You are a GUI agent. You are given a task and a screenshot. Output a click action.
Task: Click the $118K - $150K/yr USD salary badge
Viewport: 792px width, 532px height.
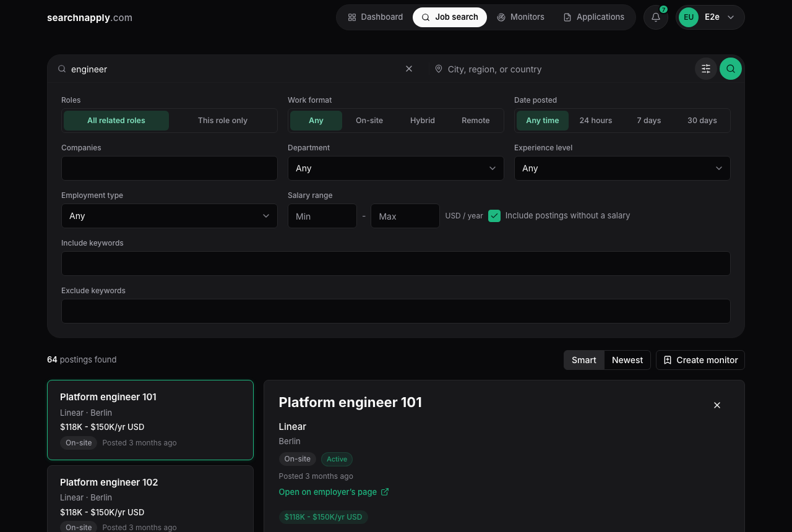coord(324,517)
